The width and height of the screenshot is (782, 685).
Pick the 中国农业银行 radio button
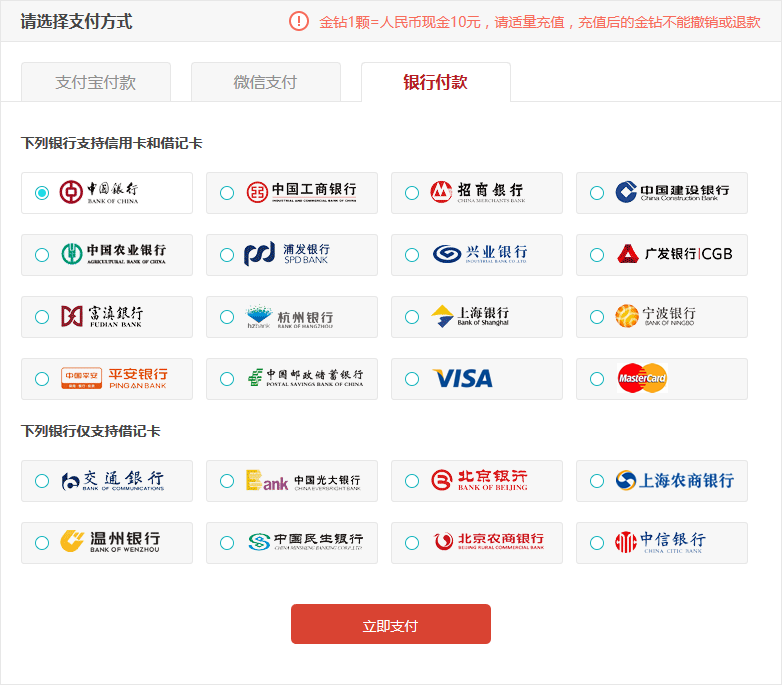(42, 255)
